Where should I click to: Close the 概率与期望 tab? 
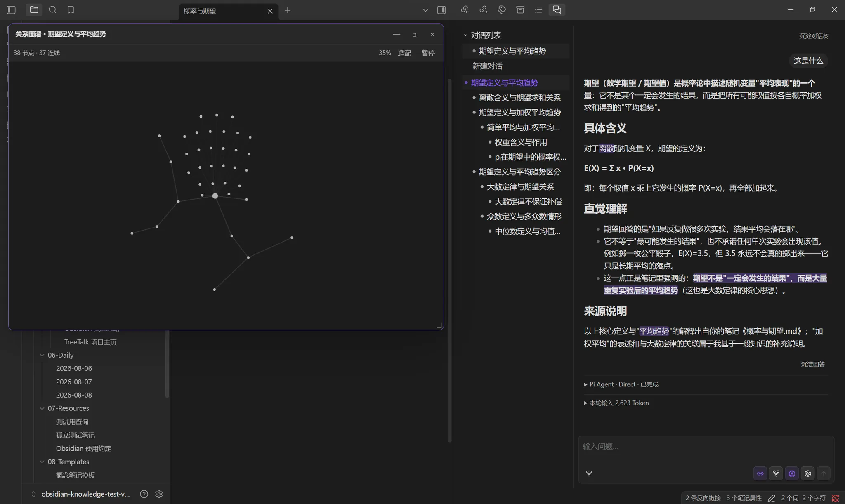270,11
